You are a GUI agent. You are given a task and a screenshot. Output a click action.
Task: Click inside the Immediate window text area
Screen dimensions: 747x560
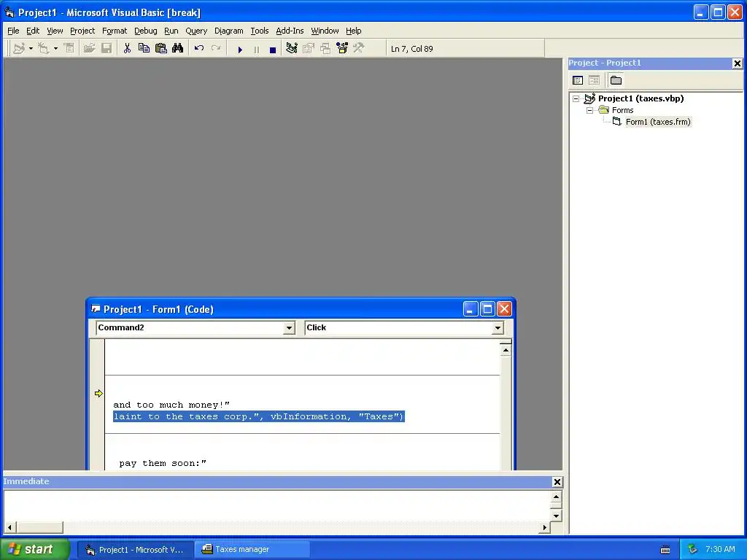coord(276,506)
